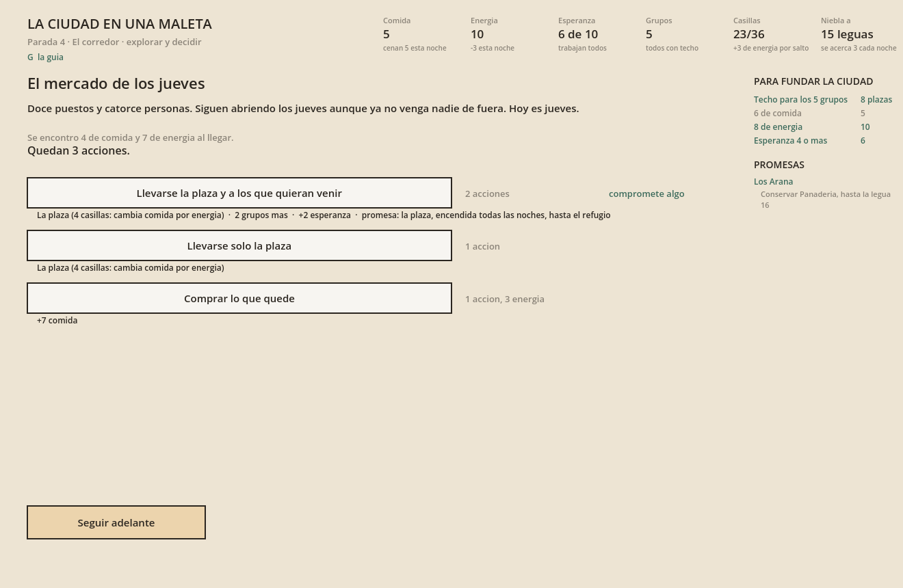This screenshot has width=903, height=588.
Task: Click the 'compromete algo' label
Action: pos(646,193)
